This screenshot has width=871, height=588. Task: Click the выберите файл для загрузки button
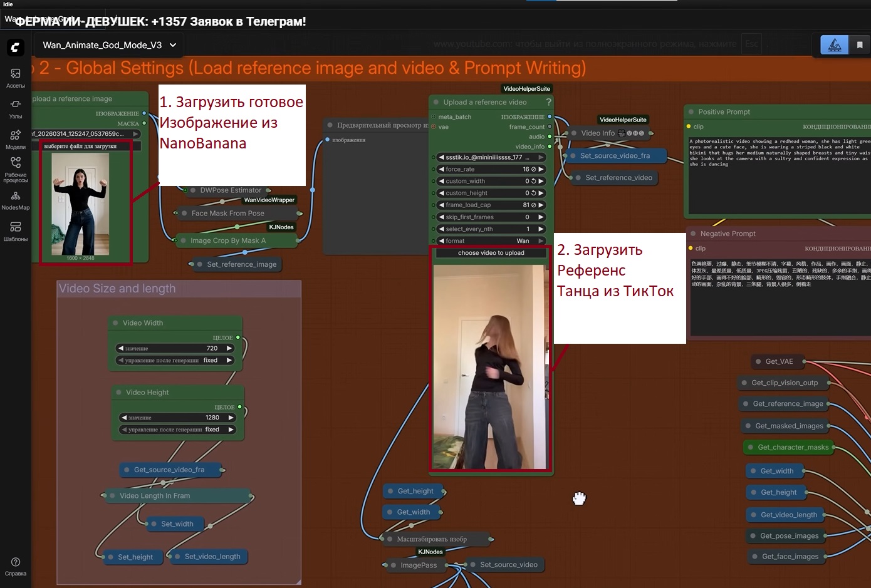[86, 147]
